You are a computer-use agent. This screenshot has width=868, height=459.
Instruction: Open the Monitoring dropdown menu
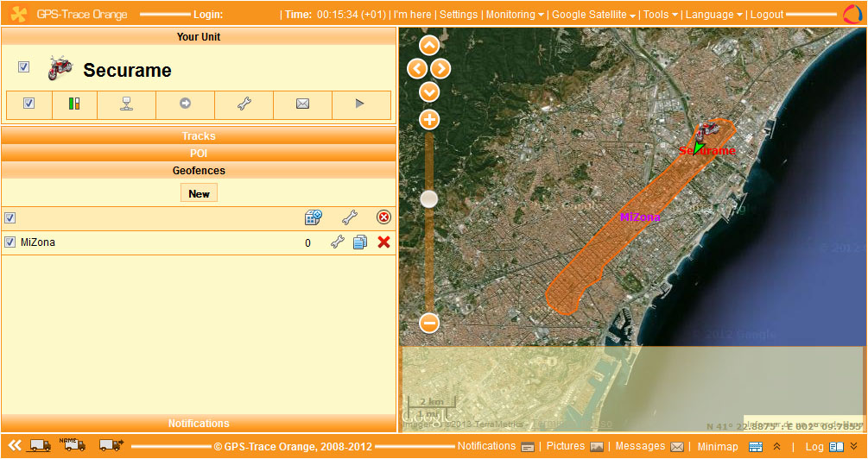point(515,15)
